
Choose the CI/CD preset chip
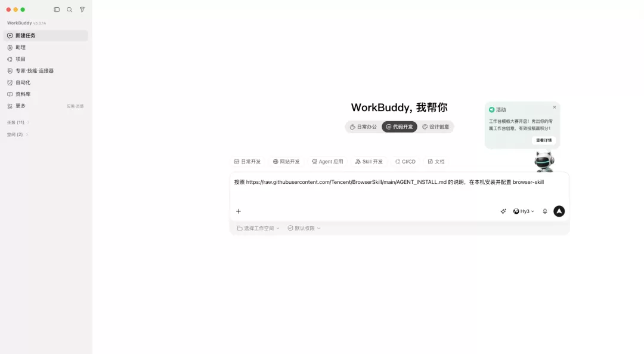[x=405, y=162]
